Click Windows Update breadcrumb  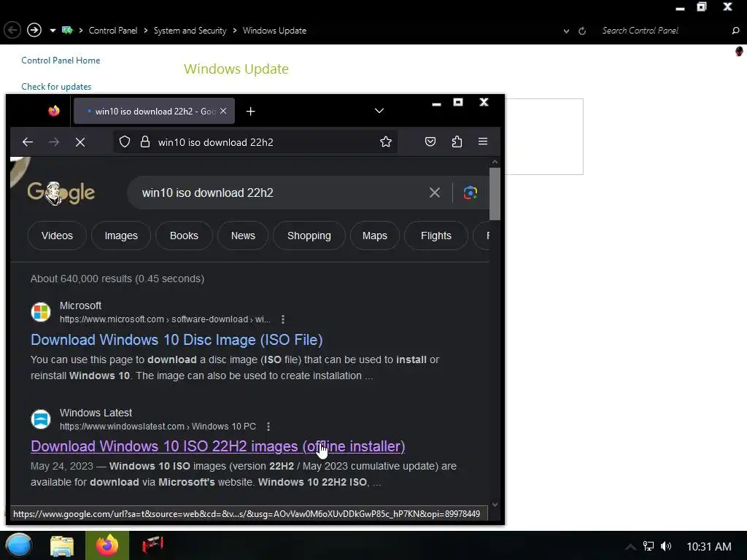pos(274,31)
